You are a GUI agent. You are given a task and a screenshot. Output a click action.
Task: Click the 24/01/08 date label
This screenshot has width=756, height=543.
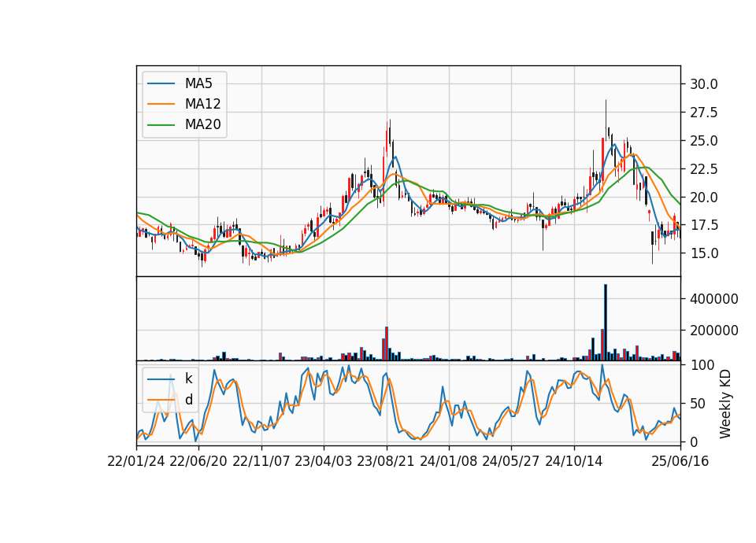448,461
